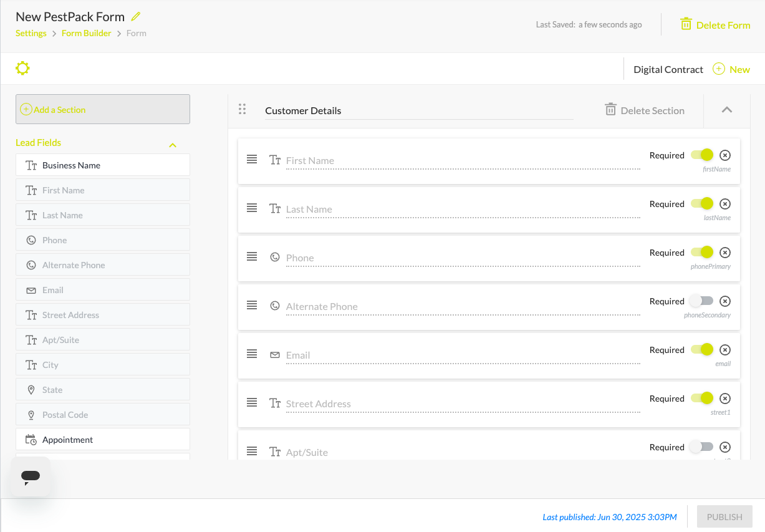Toggle Required switch for Last Name
The width and height of the screenshot is (765, 532).
[x=702, y=204]
